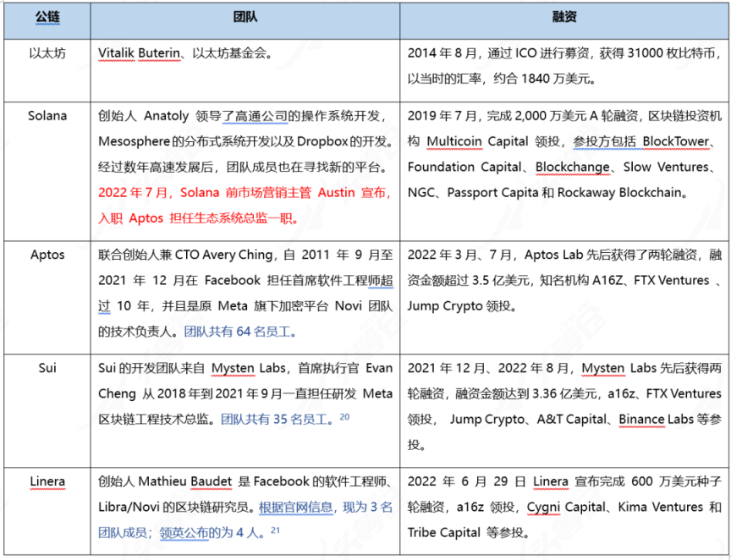This screenshot has width=731, height=560.
Task: Click the Novi 团队 text in Aptos row
Action: [x=364, y=306]
